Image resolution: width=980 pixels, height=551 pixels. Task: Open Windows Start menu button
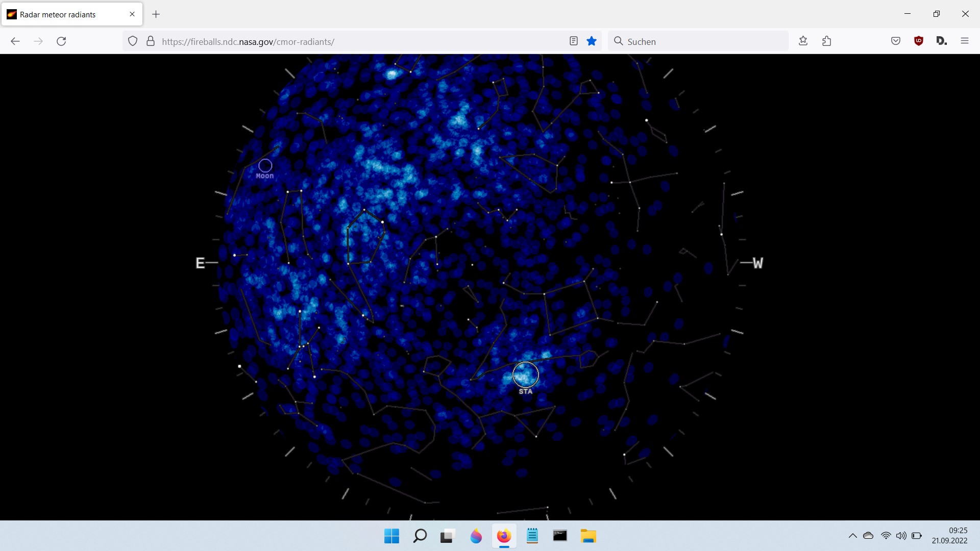[x=391, y=536]
